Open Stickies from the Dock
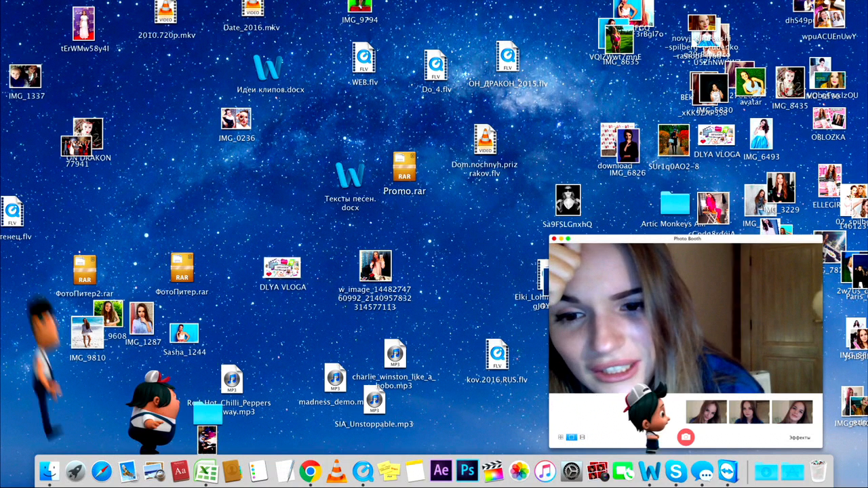 [389, 471]
